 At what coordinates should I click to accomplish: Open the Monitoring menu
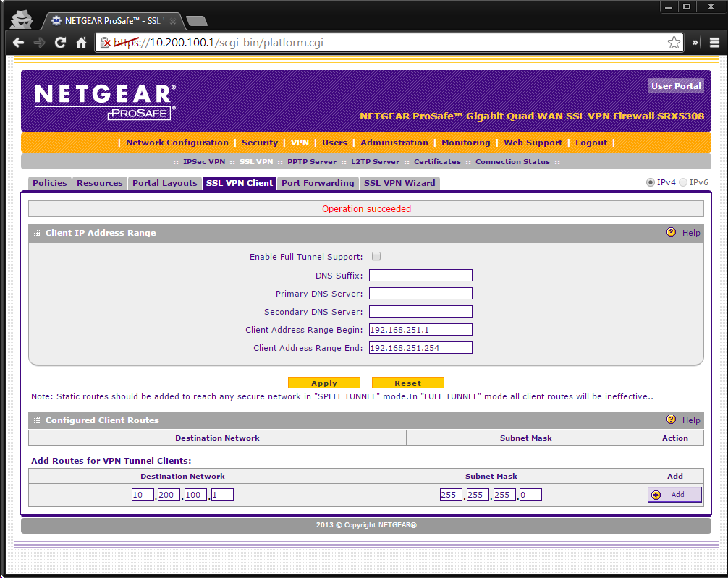tap(466, 143)
